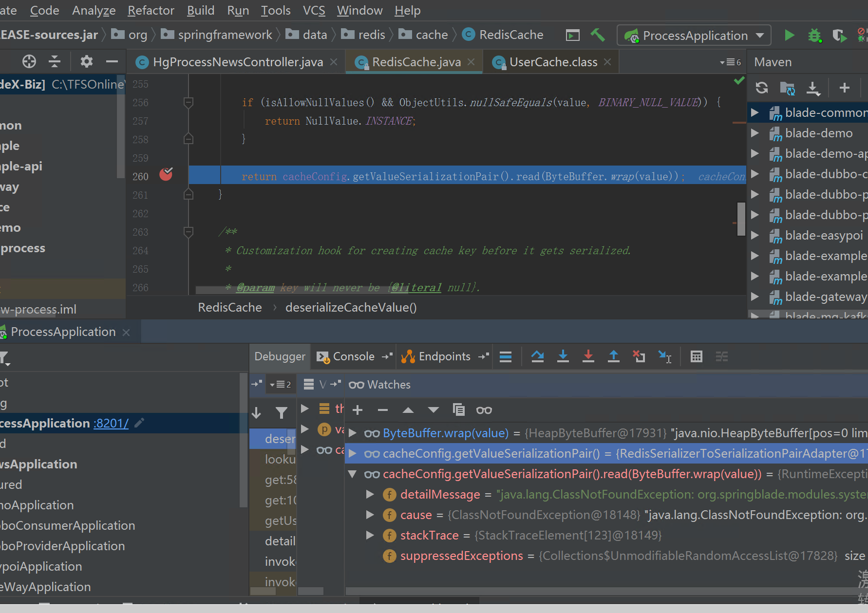Toggle the frames filter funnel icon
The image size is (868, 613).
tap(282, 413)
